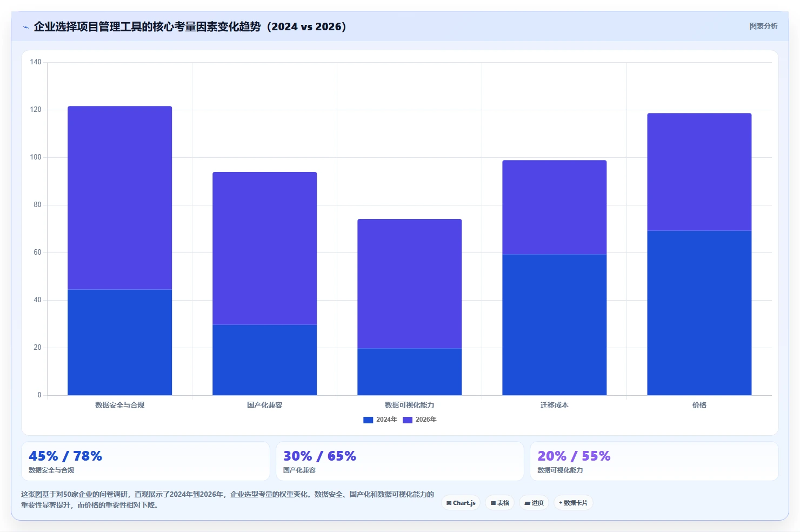
Task: Click the y-axis value 60
Action: 37,252
